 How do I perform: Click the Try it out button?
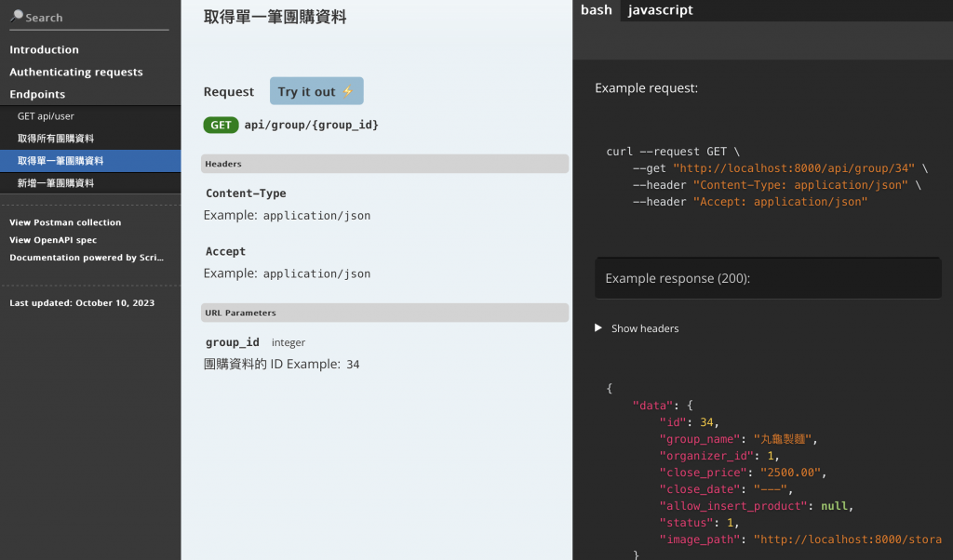point(316,91)
